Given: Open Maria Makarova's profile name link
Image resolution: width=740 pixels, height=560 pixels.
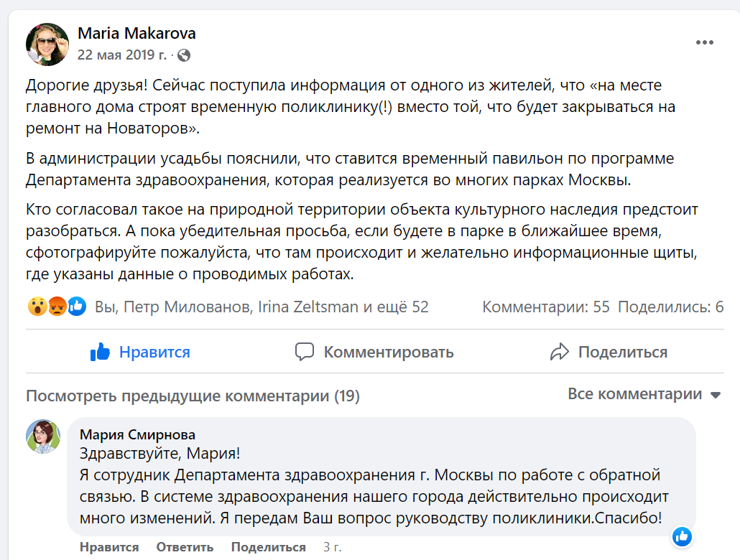Looking at the screenshot, I should [x=137, y=33].
